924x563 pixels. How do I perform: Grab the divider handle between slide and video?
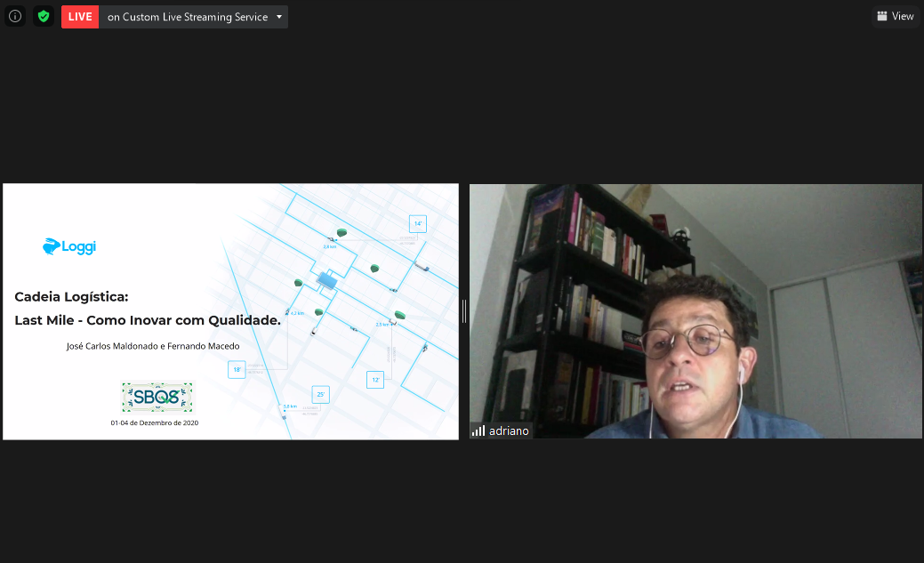pyautogui.click(x=464, y=311)
